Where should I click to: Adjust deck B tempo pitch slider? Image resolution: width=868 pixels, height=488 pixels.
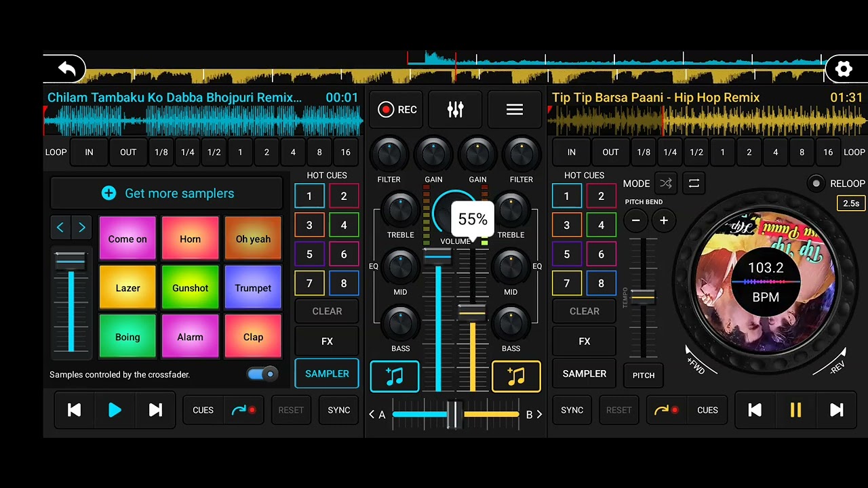pos(643,296)
